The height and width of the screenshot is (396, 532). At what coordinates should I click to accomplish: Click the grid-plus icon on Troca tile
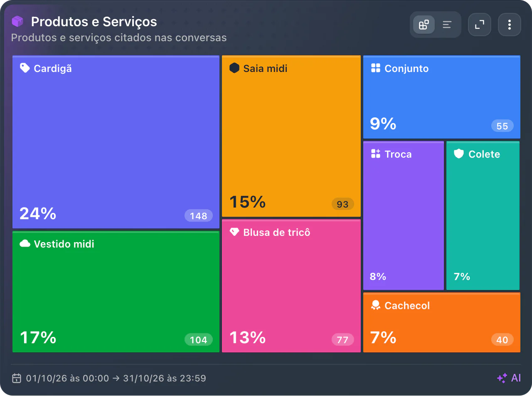coord(376,153)
